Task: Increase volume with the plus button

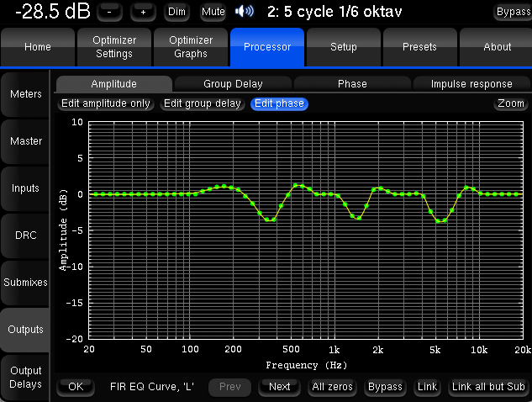Action: 143,12
